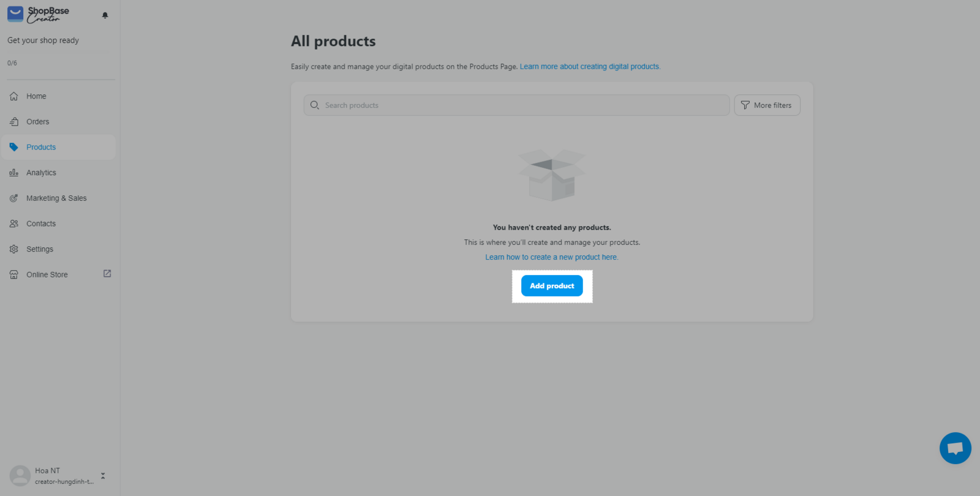Click the Hoa NT profile avatar
Image resolution: width=980 pixels, height=496 pixels.
(x=20, y=476)
